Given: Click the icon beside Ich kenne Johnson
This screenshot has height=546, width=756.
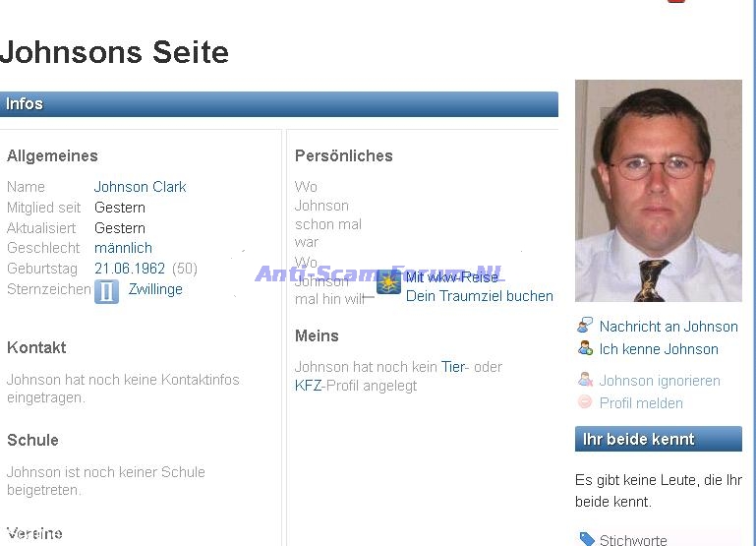Looking at the screenshot, I should coord(585,348).
